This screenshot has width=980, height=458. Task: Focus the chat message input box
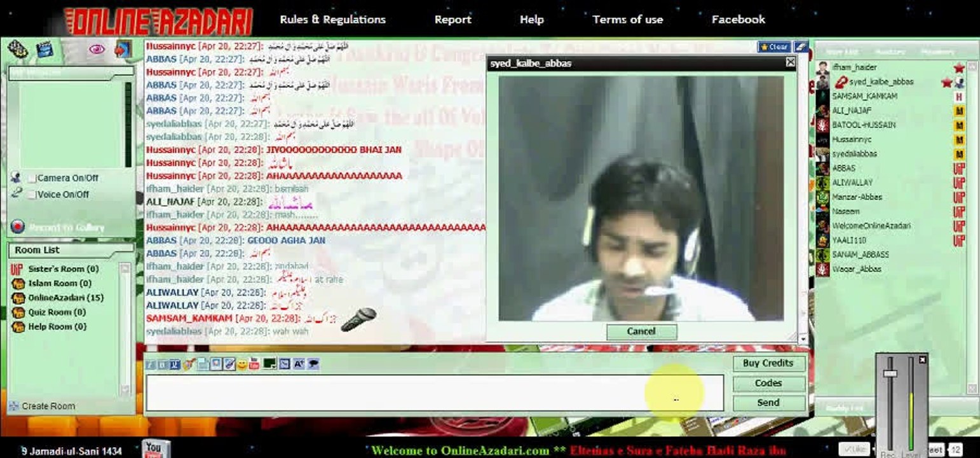point(435,394)
